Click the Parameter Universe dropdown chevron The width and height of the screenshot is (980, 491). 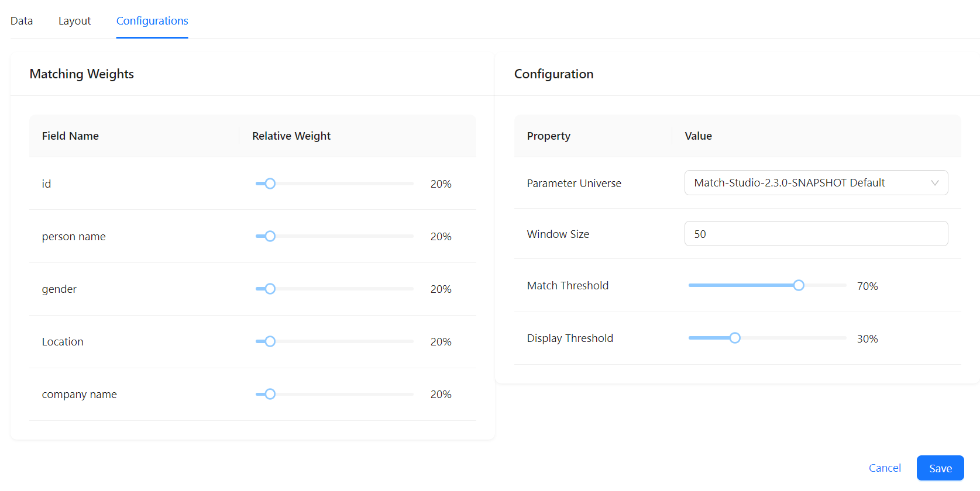(x=935, y=183)
